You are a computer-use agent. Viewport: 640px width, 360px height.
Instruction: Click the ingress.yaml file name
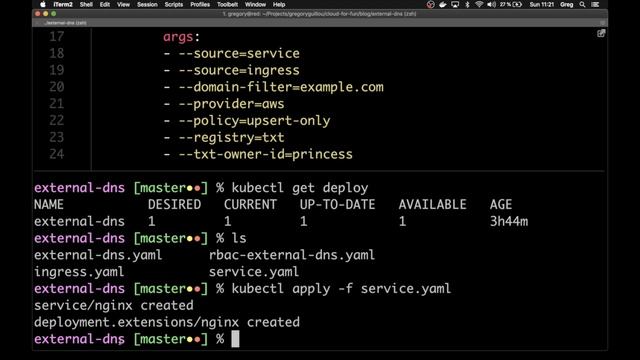click(79, 272)
